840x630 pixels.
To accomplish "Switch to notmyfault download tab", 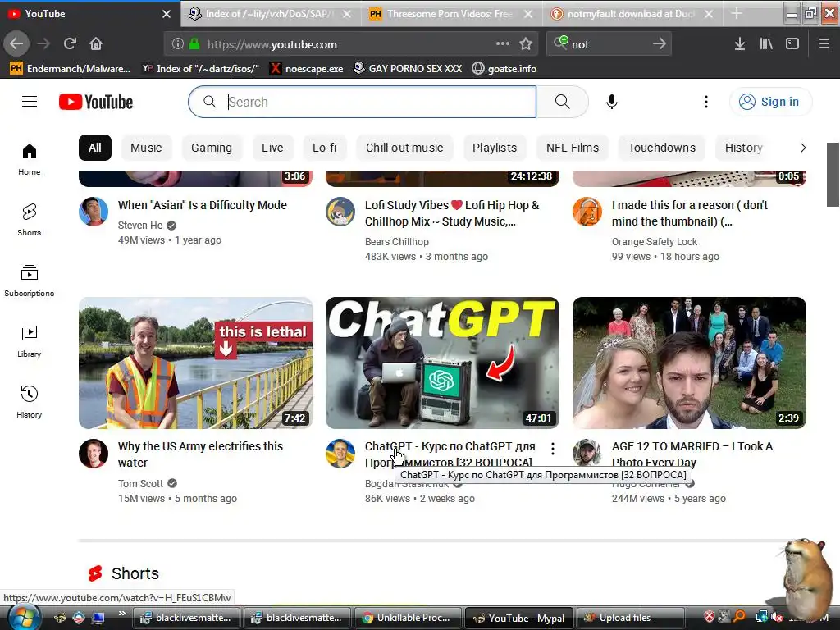I will [632, 14].
